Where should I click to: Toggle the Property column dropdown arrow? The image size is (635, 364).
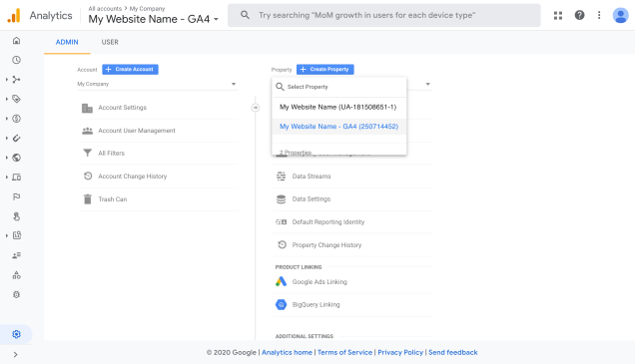point(427,84)
